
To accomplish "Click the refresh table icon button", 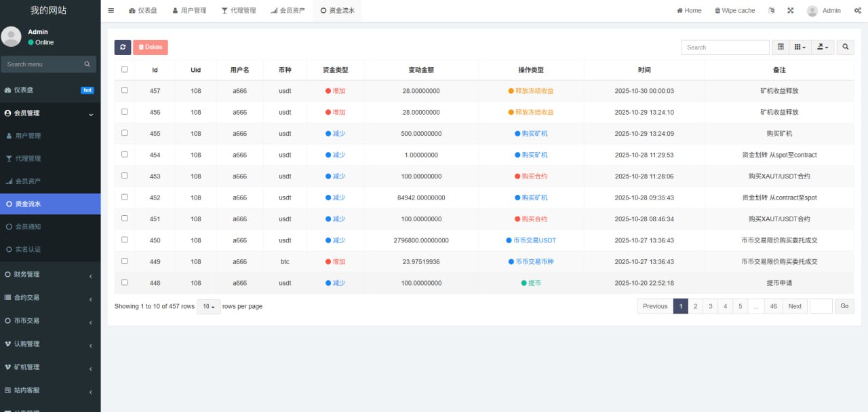I will coord(123,48).
